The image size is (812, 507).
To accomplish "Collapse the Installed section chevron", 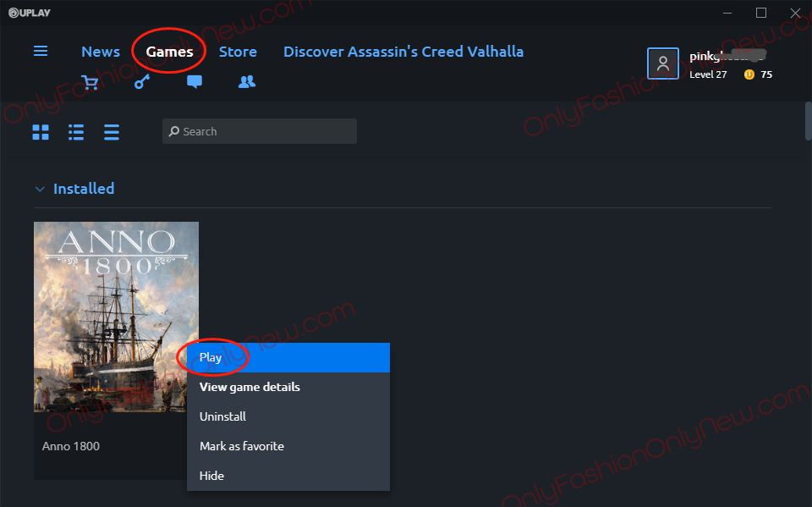I will pos(40,190).
